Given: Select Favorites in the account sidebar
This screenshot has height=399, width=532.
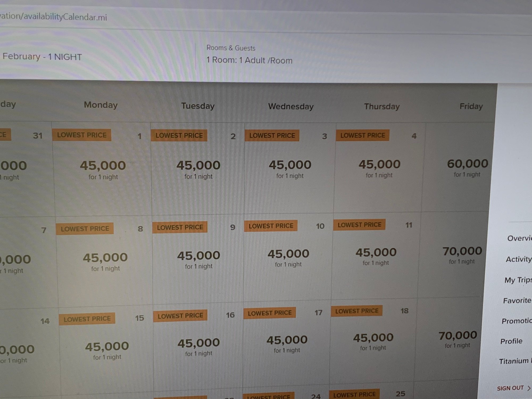Looking at the screenshot, I should click(517, 301).
